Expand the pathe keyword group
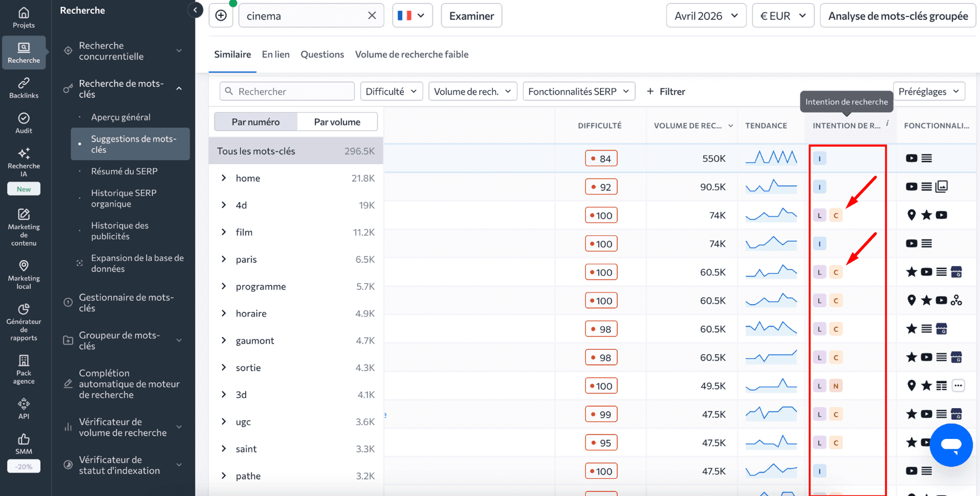The width and height of the screenshot is (980, 496). coord(224,475)
